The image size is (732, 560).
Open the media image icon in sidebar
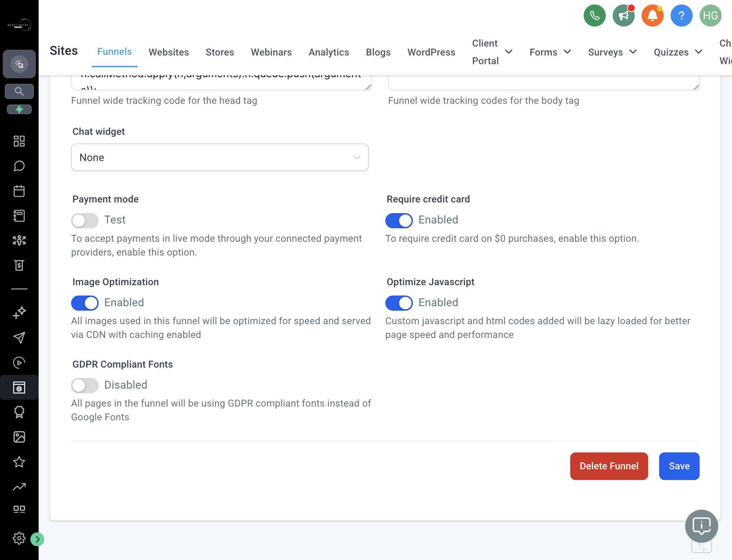click(x=19, y=437)
